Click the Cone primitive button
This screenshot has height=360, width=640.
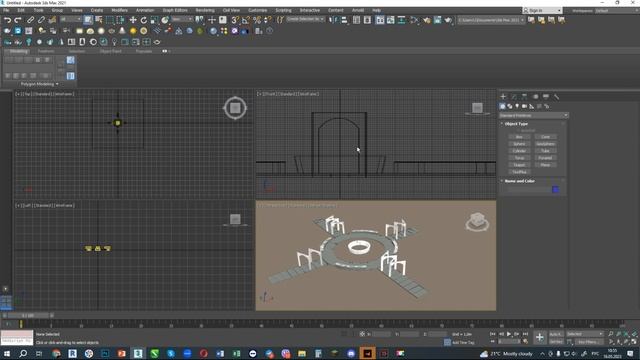click(x=545, y=137)
